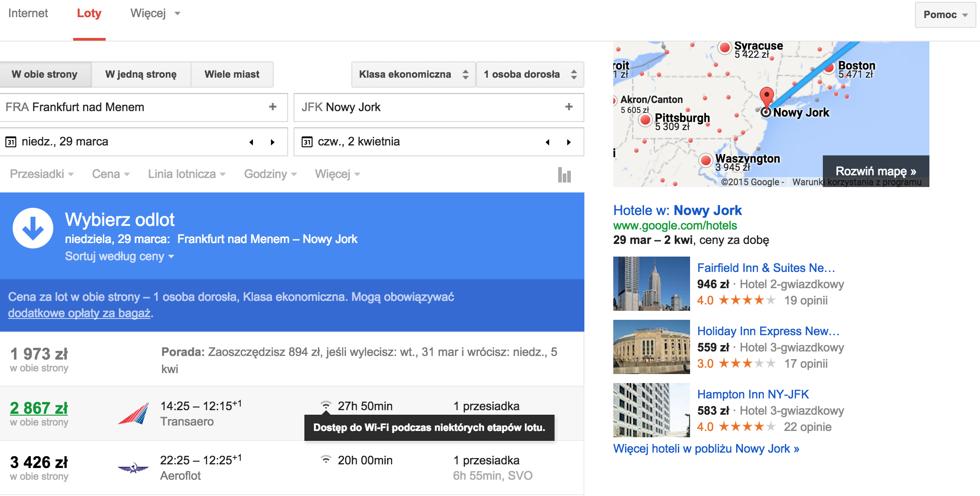Click the plus icon in Nowy Jork destination field
The width and height of the screenshot is (980, 496).
pos(569,107)
